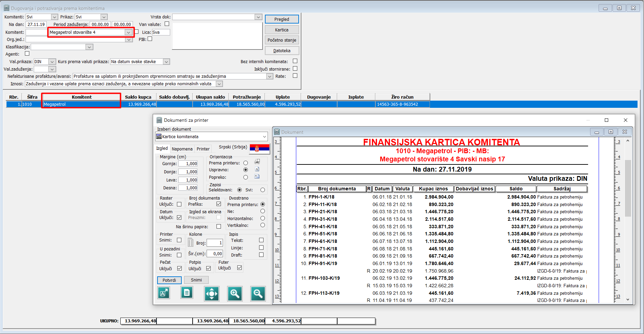The image size is (644, 334).
Task: Select Horizontalno duplex radio button
Action: (x=263, y=218)
